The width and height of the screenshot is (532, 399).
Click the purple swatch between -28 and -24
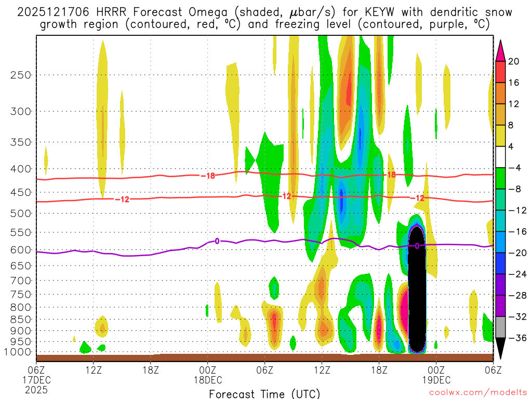pos(500,285)
